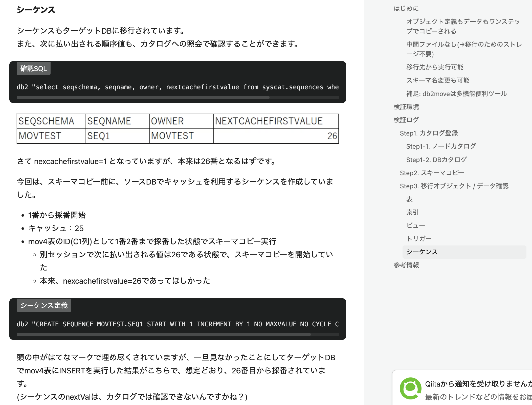Select 表 in the table of contents
This screenshot has width=532, height=405.
[409, 199]
